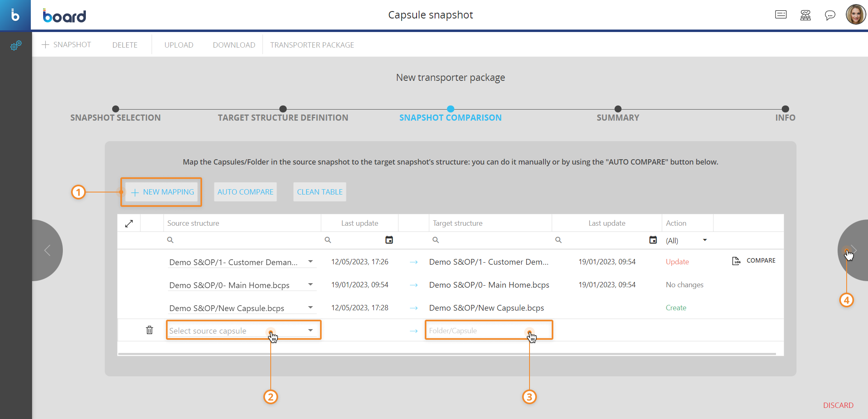Open the Select source capsule dropdown
The image size is (868, 419).
coord(311,330)
